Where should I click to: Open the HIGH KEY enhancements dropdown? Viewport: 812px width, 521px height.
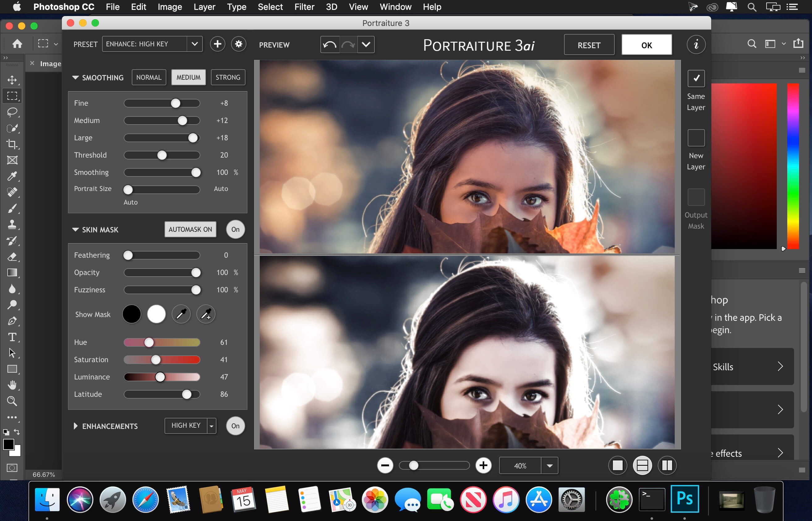212,425
